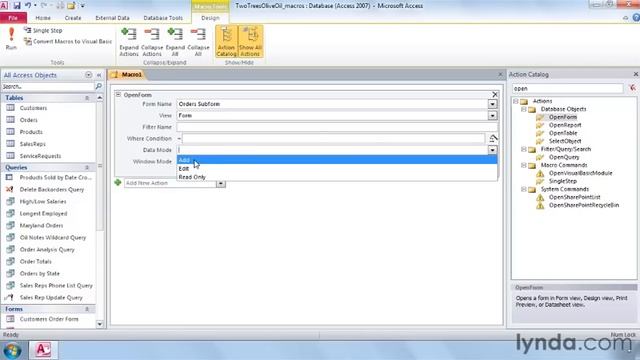The height and width of the screenshot is (360, 640).
Task: Collapse the OpenForm action block
Action: pyautogui.click(x=118, y=95)
